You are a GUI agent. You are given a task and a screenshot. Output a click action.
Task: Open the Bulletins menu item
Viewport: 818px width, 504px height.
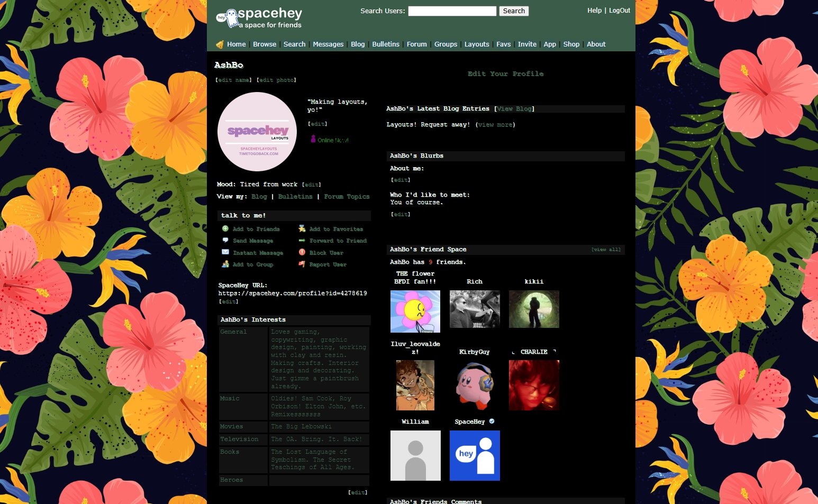(x=385, y=44)
